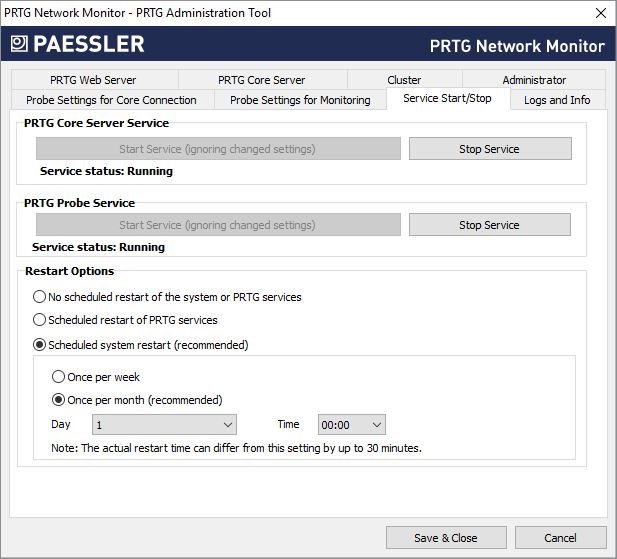This screenshot has width=617, height=559.
Task: Expand the Time dropdown
Action: pyautogui.click(x=351, y=425)
